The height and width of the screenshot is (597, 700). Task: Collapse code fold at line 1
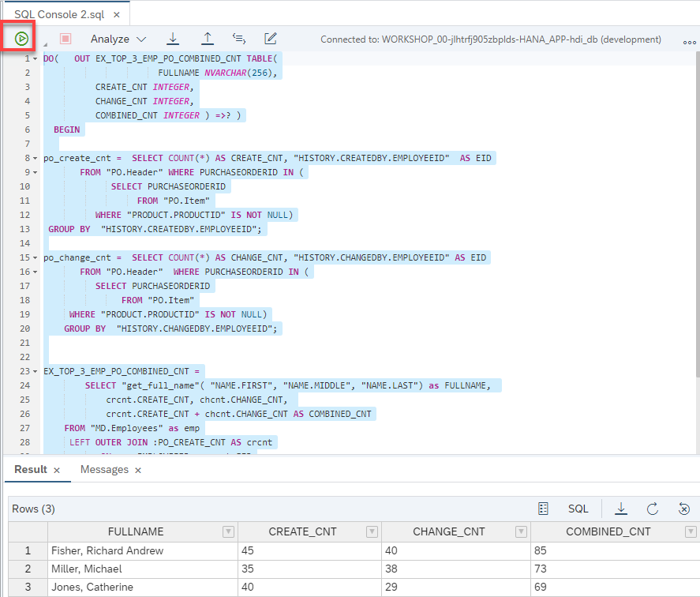pos(35,58)
